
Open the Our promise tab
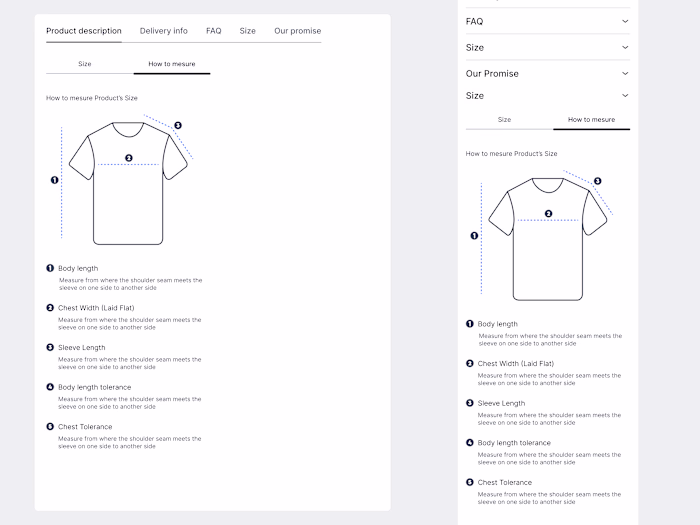click(x=297, y=31)
